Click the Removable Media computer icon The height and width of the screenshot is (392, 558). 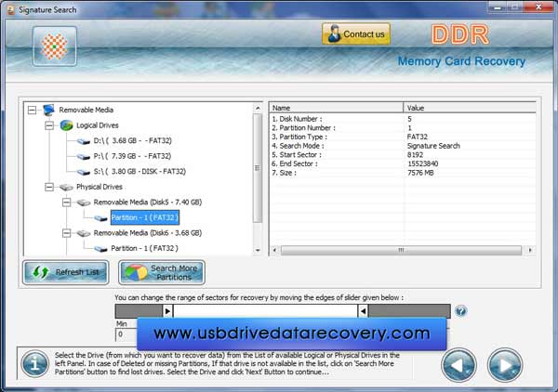48,110
